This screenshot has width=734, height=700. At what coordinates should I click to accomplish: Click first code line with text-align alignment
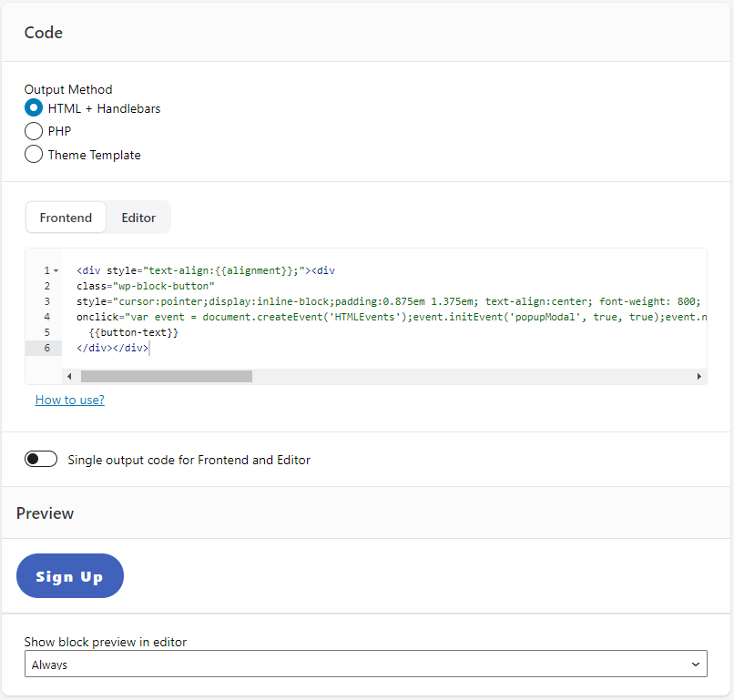[x=206, y=270]
